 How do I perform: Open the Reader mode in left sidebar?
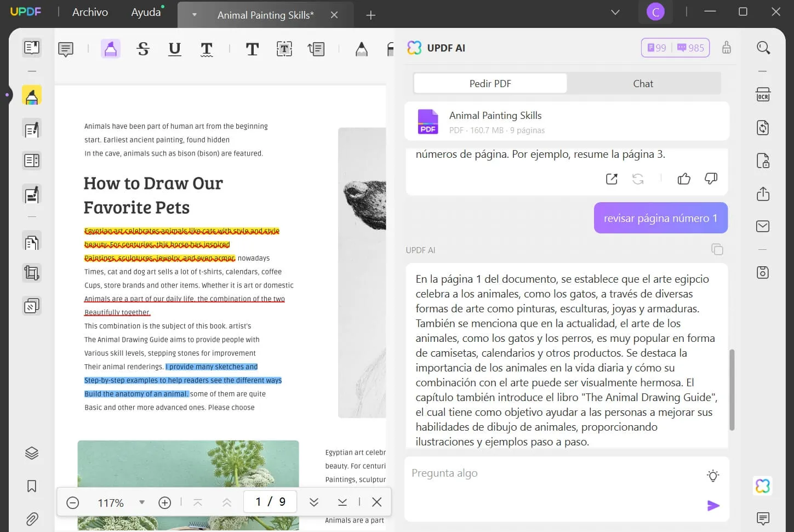pos(32,48)
